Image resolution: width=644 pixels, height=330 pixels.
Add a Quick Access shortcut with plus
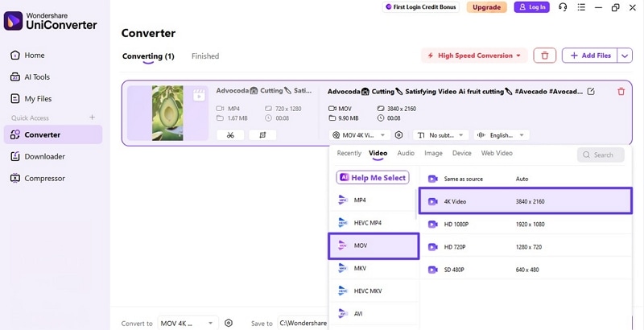click(92, 118)
